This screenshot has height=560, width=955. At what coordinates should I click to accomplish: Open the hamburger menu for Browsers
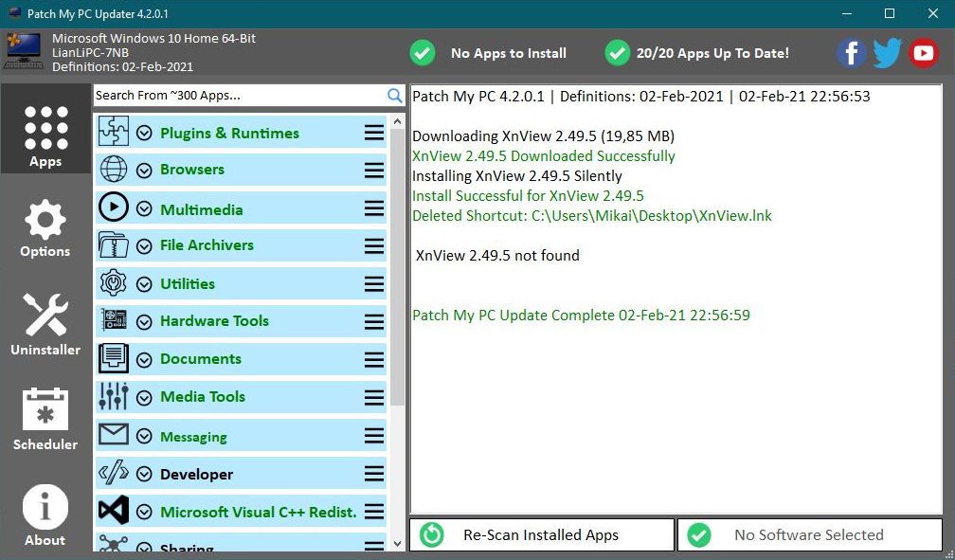(x=374, y=171)
